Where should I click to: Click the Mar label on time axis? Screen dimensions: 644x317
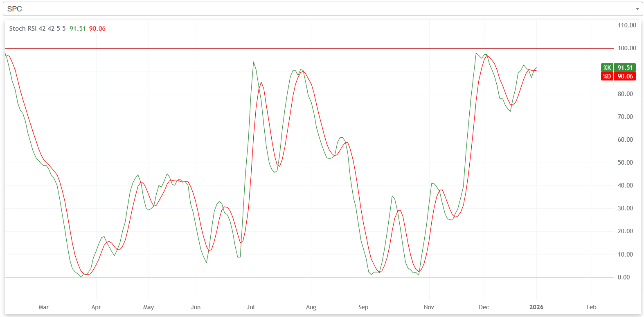(x=43, y=307)
